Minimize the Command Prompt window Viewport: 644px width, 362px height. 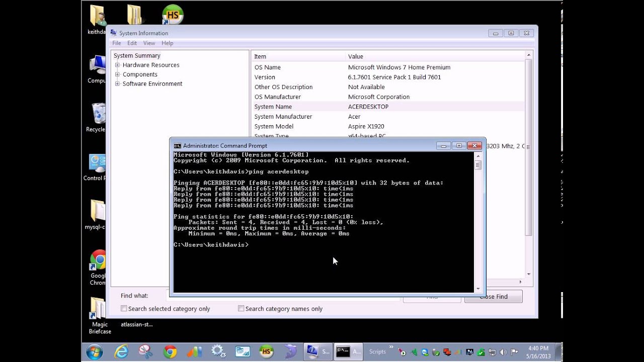[x=443, y=146]
